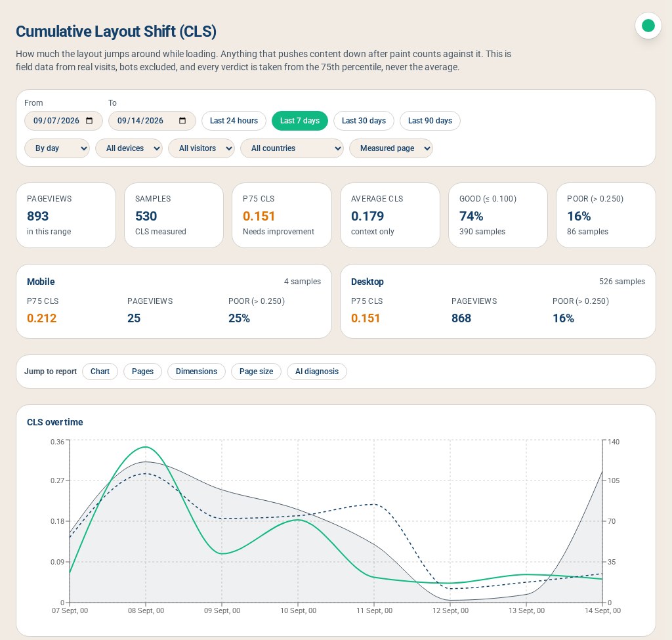Click the Desktop P75 CLS value 0.151
This screenshot has height=640, width=672.
click(x=366, y=318)
